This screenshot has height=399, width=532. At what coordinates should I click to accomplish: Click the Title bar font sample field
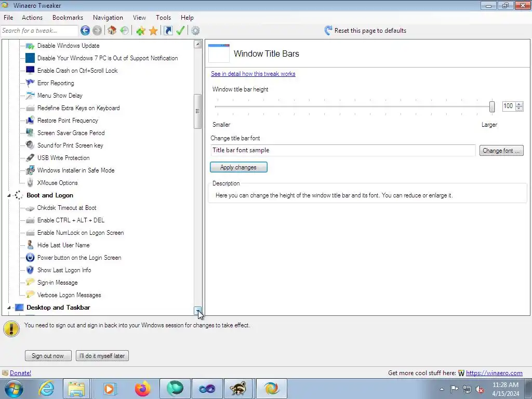tap(343, 150)
